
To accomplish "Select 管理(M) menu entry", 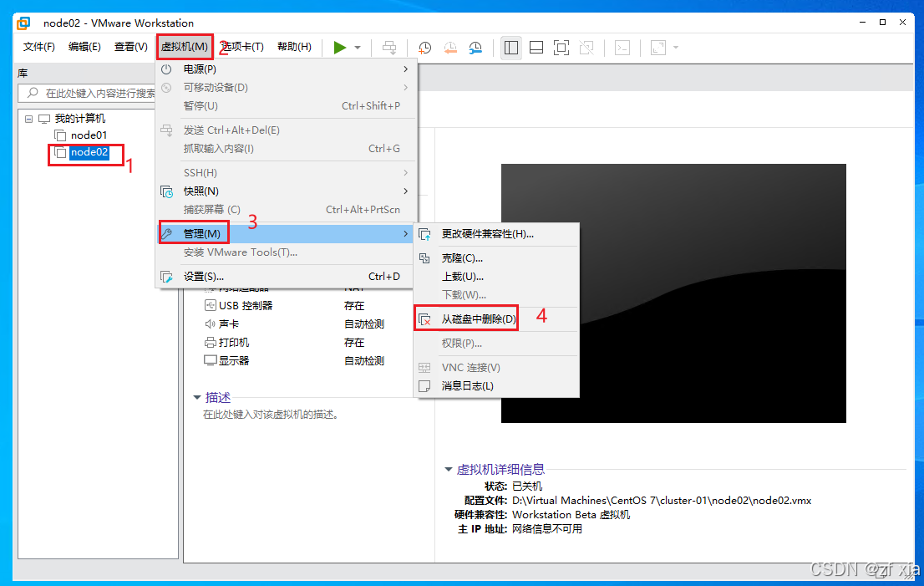I will [x=287, y=234].
